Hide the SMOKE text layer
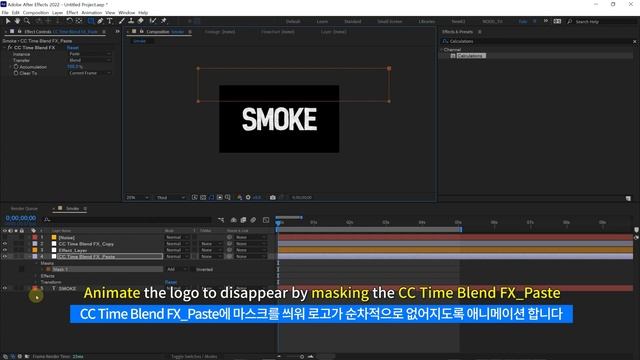 pos(5,288)
